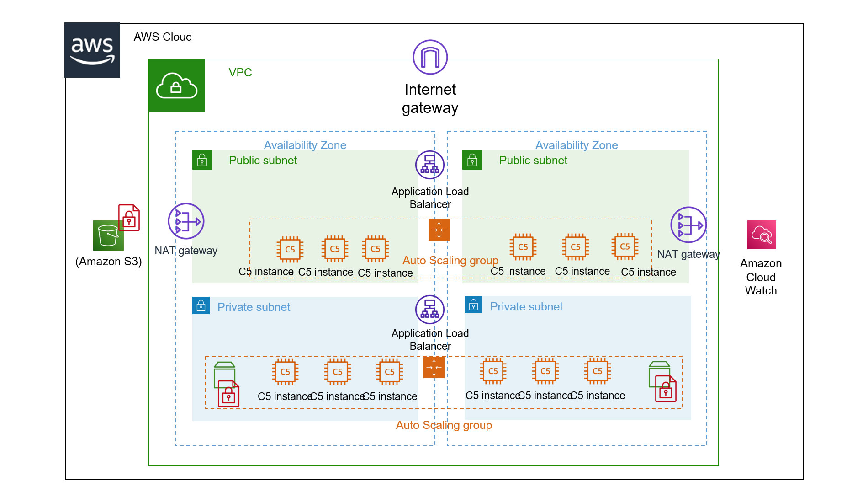Click the right NAT gateway label
Viewport: 868px width, 503px height.
[688, 254]
